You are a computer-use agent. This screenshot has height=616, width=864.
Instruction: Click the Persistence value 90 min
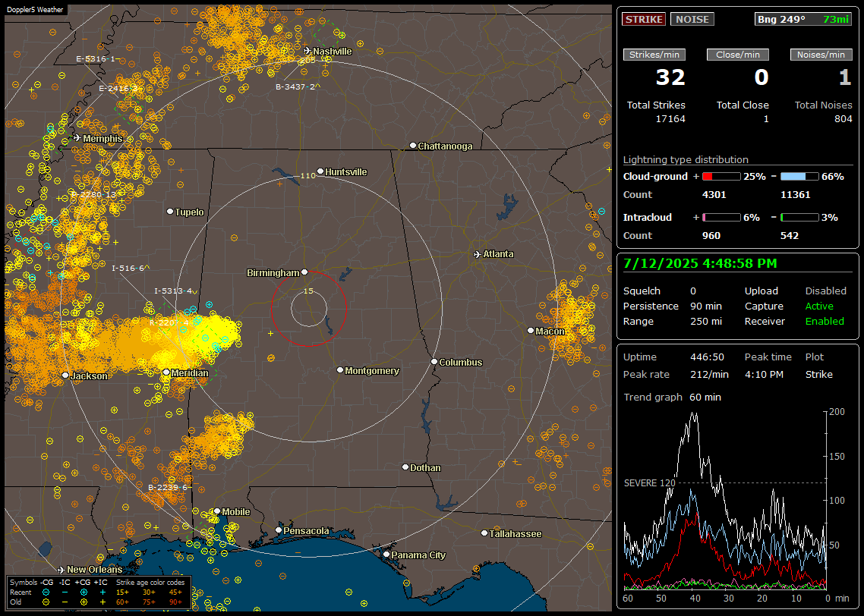tap(706, 306)
